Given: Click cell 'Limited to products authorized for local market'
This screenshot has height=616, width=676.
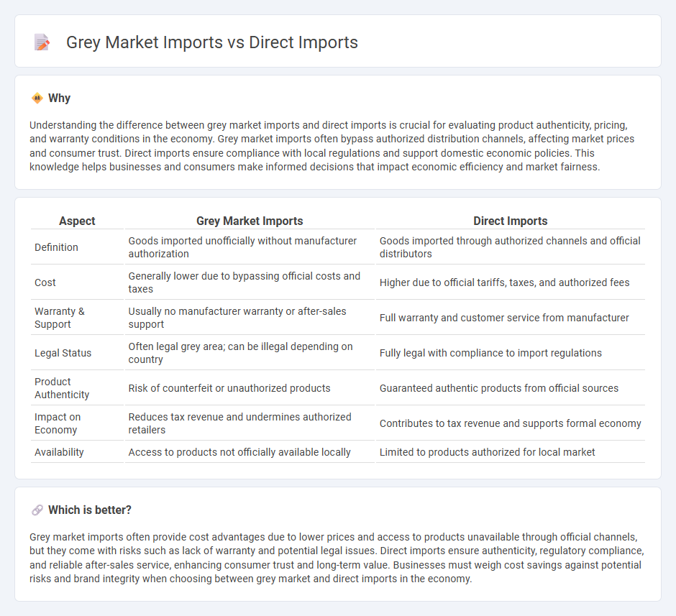Looking at the screenshot, I should point(511,452).
